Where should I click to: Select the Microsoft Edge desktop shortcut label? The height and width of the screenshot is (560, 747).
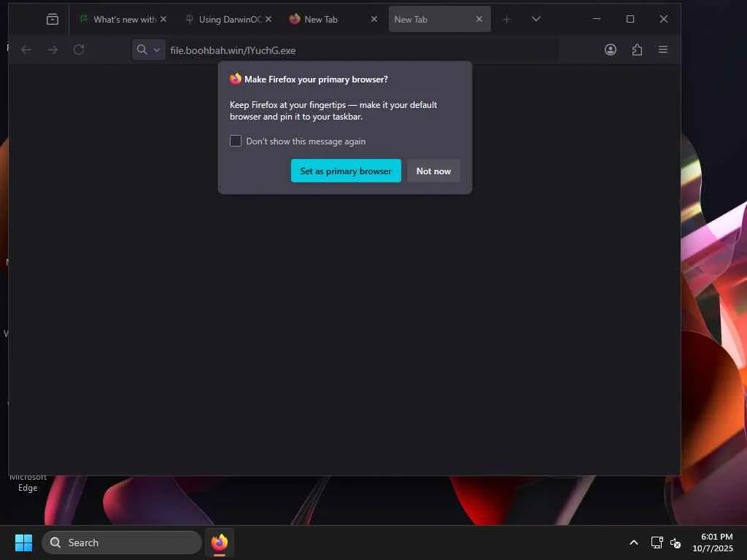28,483
